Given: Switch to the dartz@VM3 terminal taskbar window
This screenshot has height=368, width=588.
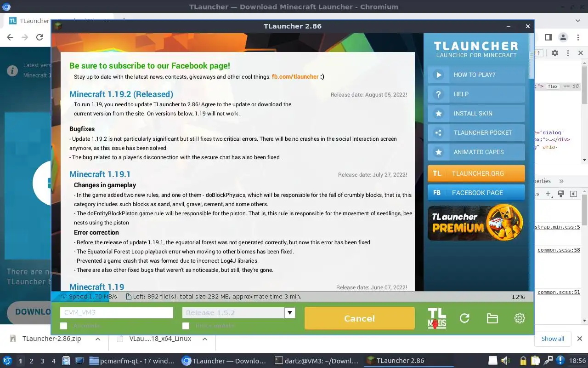Looking at the screenshot, I should (x=317, y=361).
